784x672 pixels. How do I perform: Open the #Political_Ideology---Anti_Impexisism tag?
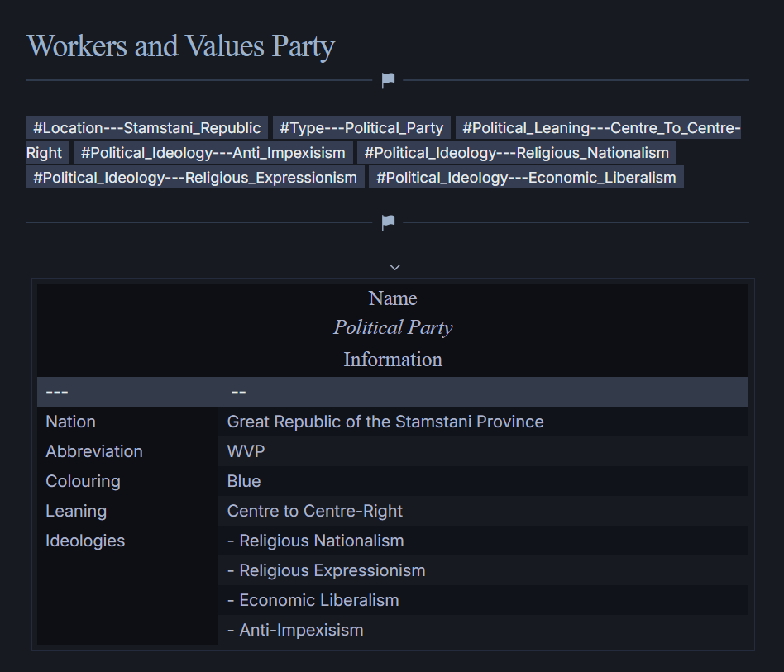(213, 153)
